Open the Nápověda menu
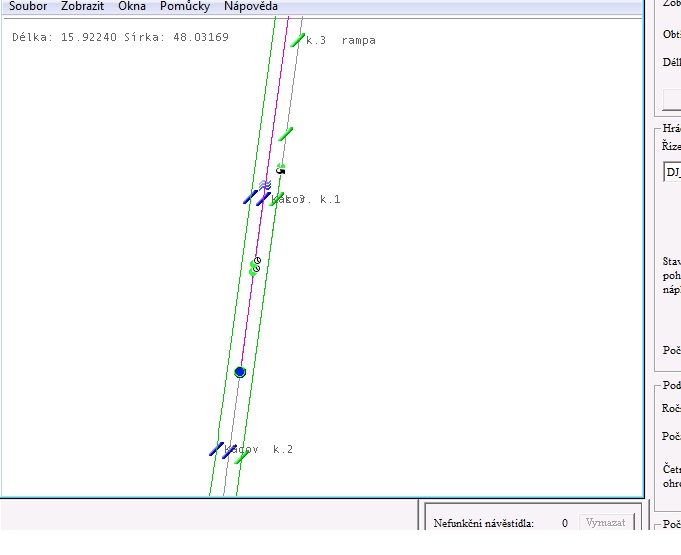The image size is (681, 555). tap(250, 6)
